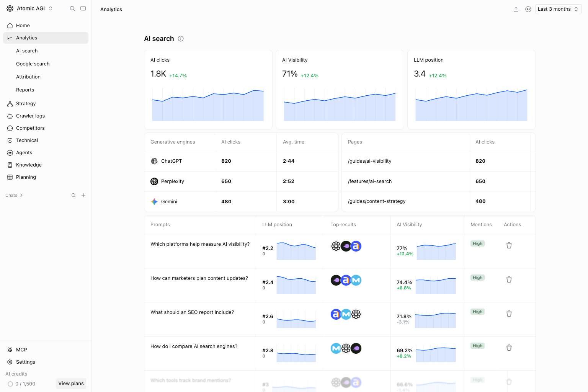The height and width of the screenshot is (392, 588).
Task: Open Attribution under Analytics
Action: 28,77
